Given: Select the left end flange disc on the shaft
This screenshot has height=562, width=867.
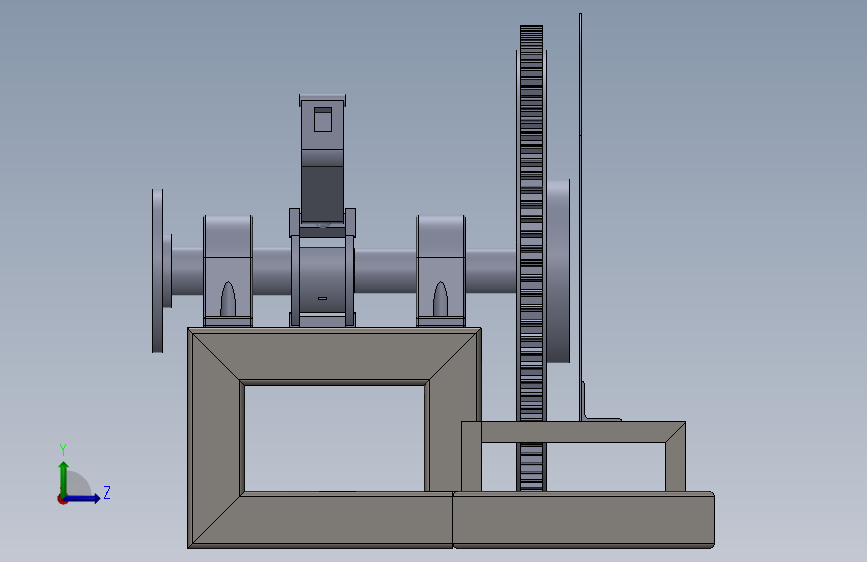Looking at the screenshot, I should pyautogui.click(x=158, y=270).
